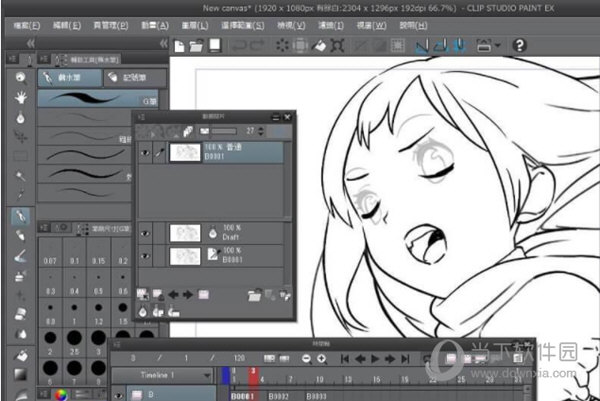Toggle snap to special ruler icon
The width and height of the screenshot is (600, 401).
point(441,46)
